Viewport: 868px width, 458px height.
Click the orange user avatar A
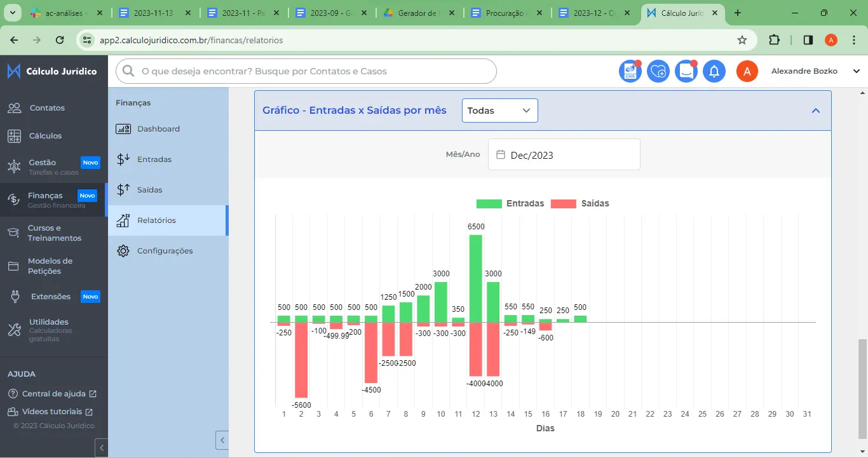(x=747, y=71)
